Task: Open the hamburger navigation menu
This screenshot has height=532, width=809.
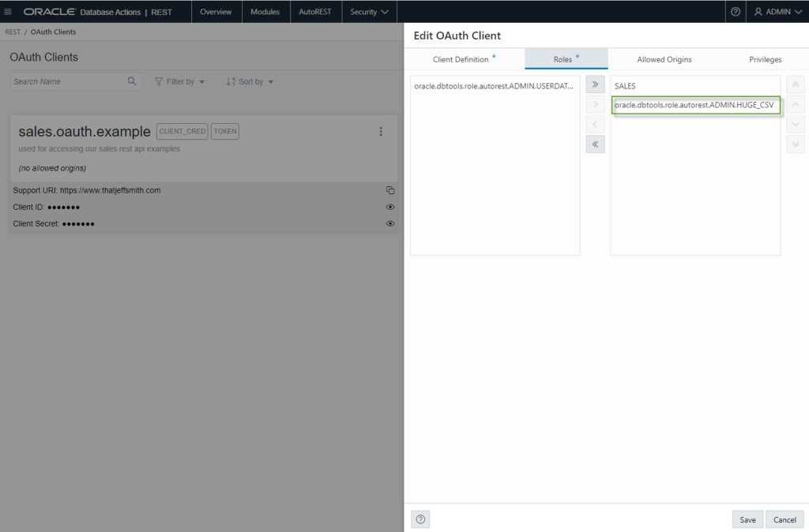Action: pyautogui.click(x=8, y=11)
